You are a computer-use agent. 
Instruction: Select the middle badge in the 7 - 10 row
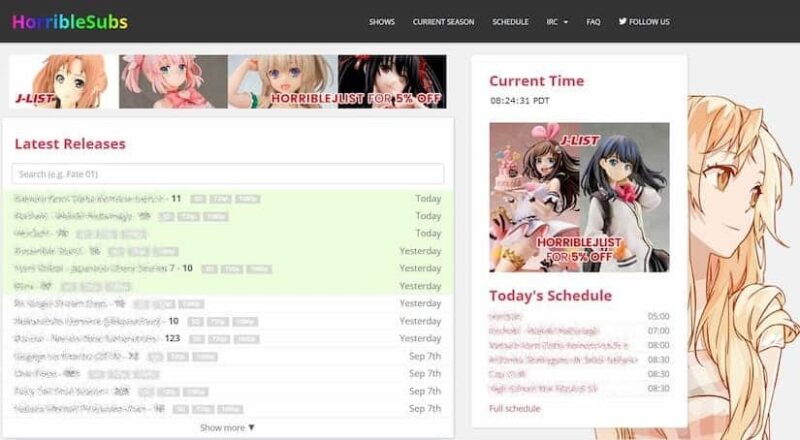pos(232,269)
